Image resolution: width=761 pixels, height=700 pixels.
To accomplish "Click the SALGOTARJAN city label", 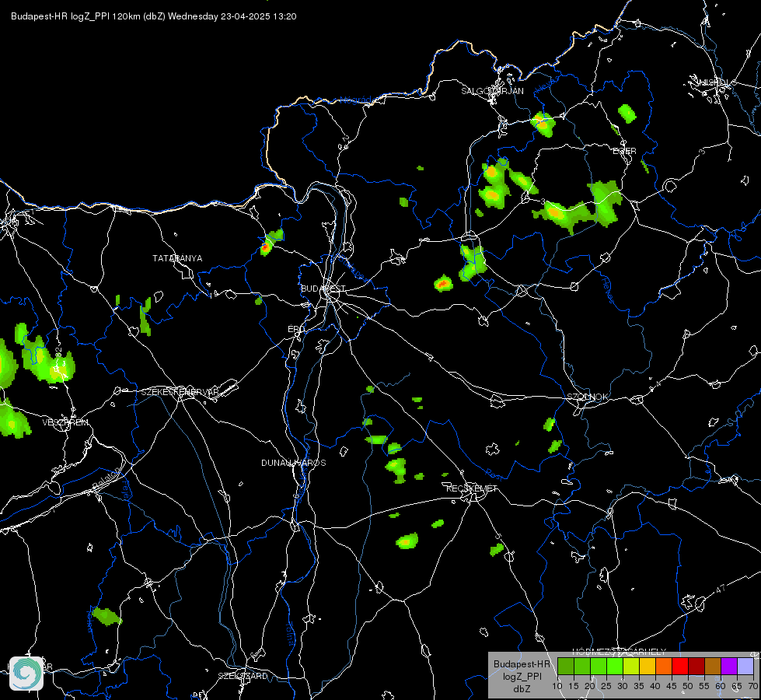I will tap(492, 91).
